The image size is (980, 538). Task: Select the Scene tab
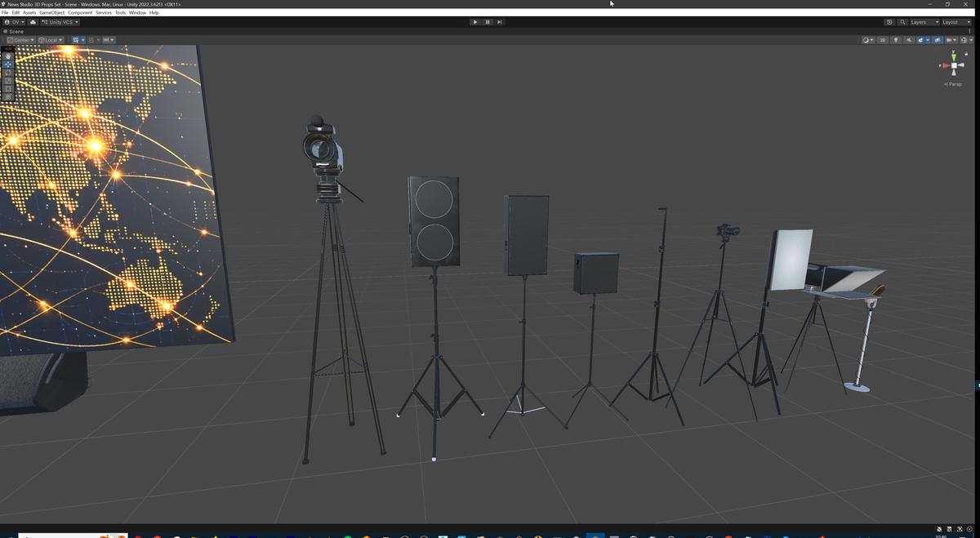point(14,31)
